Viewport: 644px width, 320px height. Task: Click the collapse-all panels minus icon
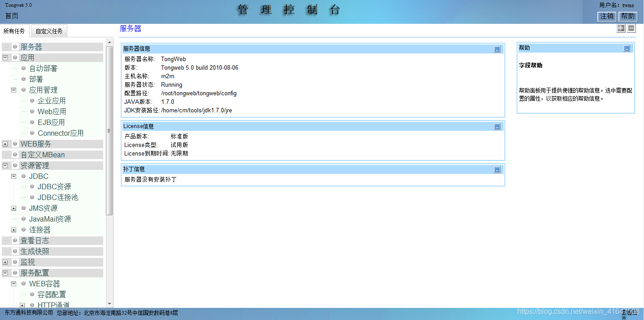click(631, 28)
